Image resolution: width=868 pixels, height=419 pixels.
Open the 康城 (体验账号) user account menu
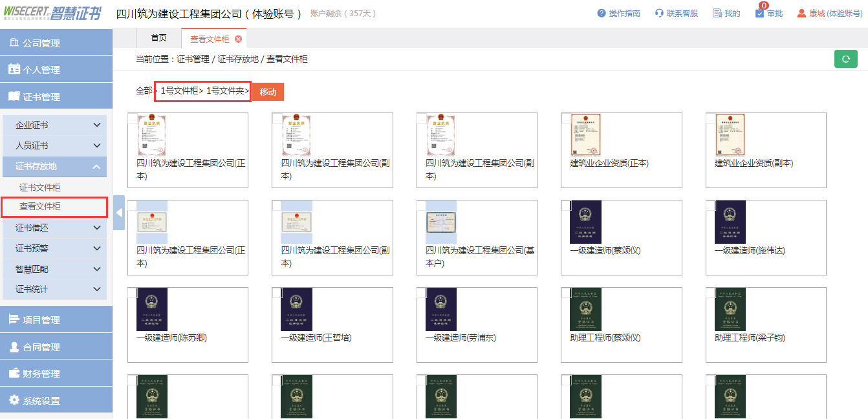point(829,13)
